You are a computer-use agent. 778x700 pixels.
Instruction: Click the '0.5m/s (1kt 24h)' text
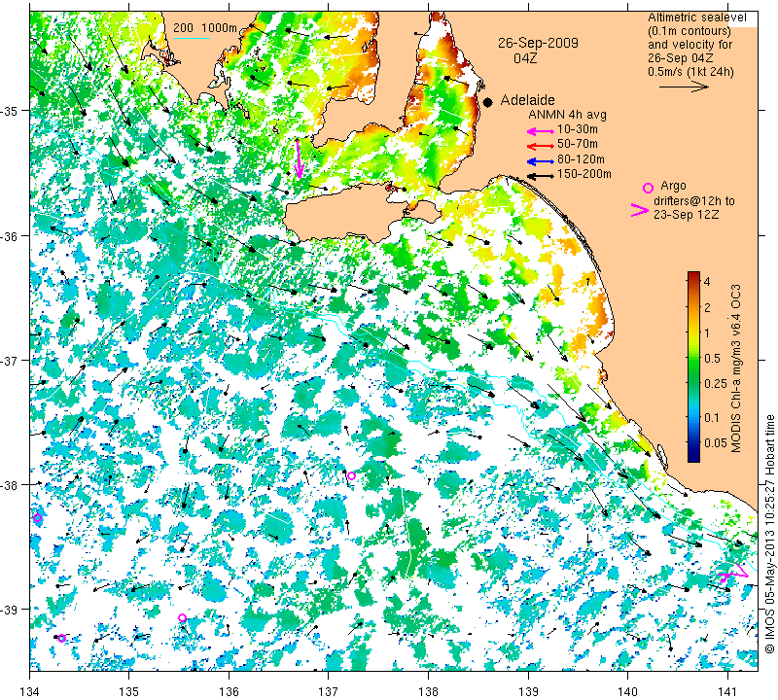point(690,71)
